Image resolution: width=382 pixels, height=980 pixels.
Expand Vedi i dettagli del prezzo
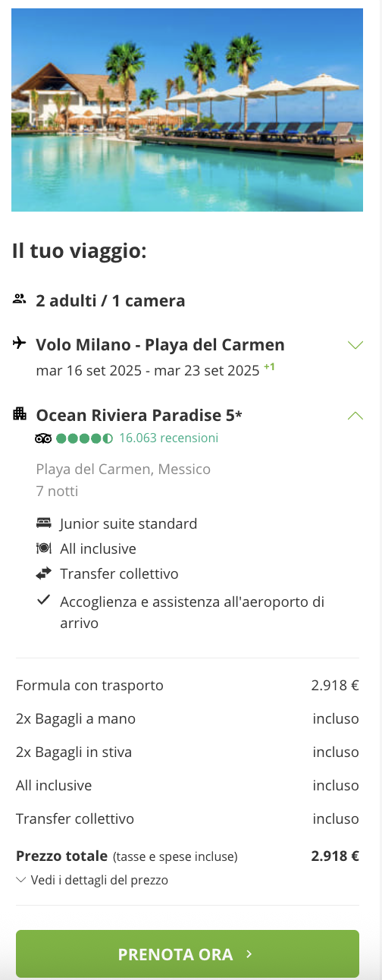coord(92,880)
